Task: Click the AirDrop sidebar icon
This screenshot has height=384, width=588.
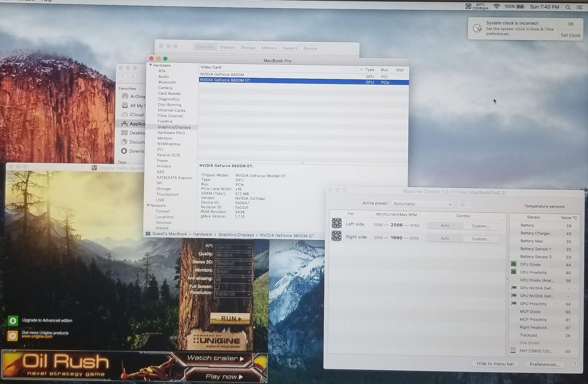Action: pyautogui.click(x=125, y=96)
